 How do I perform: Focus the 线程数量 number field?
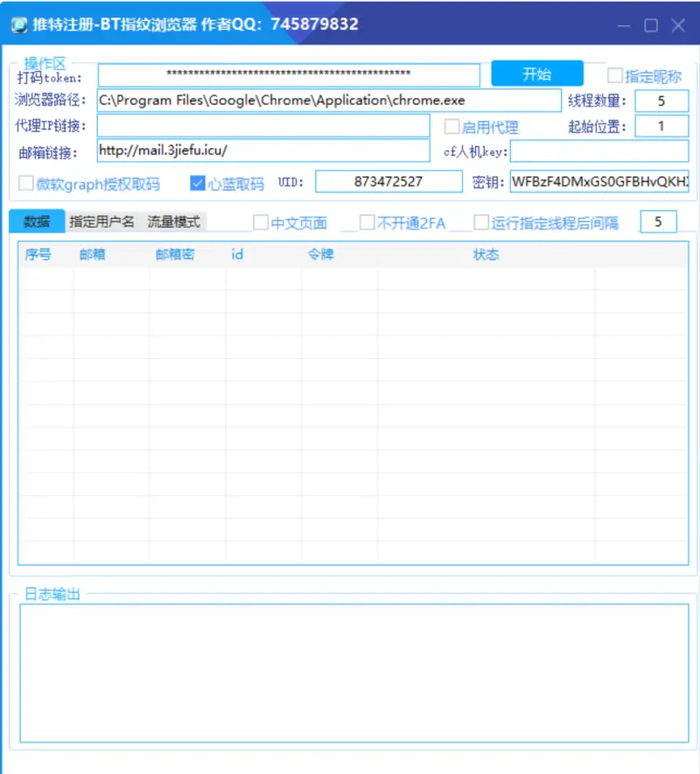tap(661, 101)
